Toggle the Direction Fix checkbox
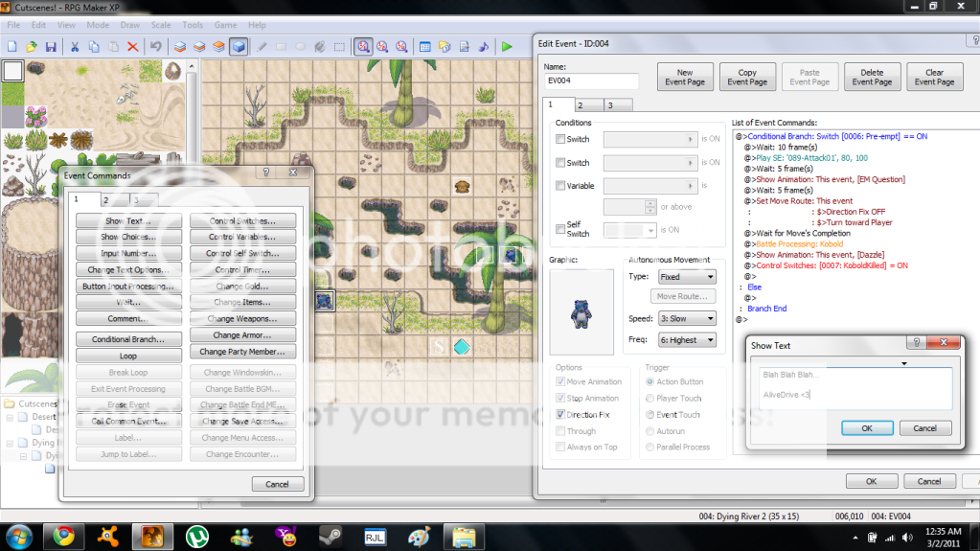Image resolution: width=980 pixels, height=551 pixels. (560, 415)
